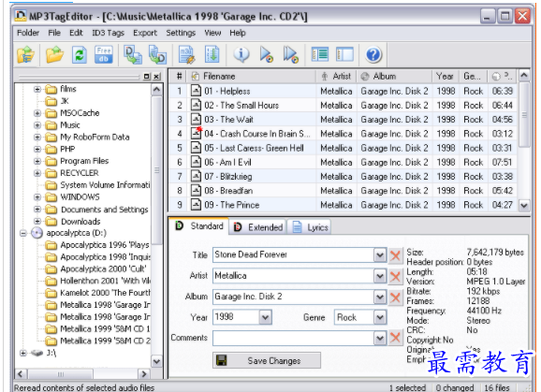The height and width of the screenshot is (392, 541).
Task: Select Kamelot 2000 'The Fourth folder
Action: pos(105,293)
